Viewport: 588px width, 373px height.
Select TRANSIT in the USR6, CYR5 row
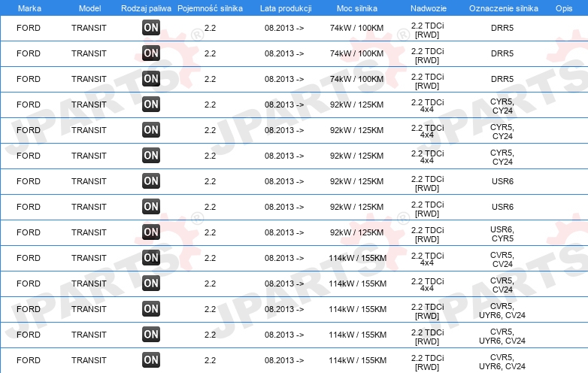click(x=89, y=232)
